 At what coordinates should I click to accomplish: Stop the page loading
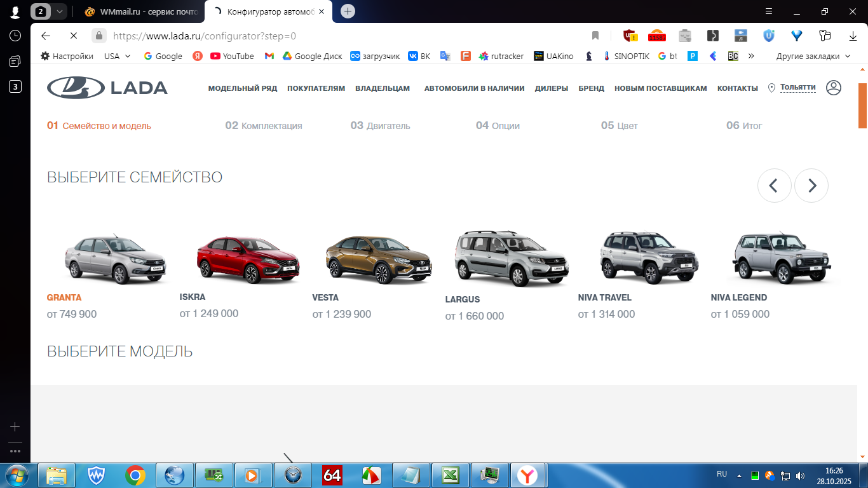(x=73, y=36)
